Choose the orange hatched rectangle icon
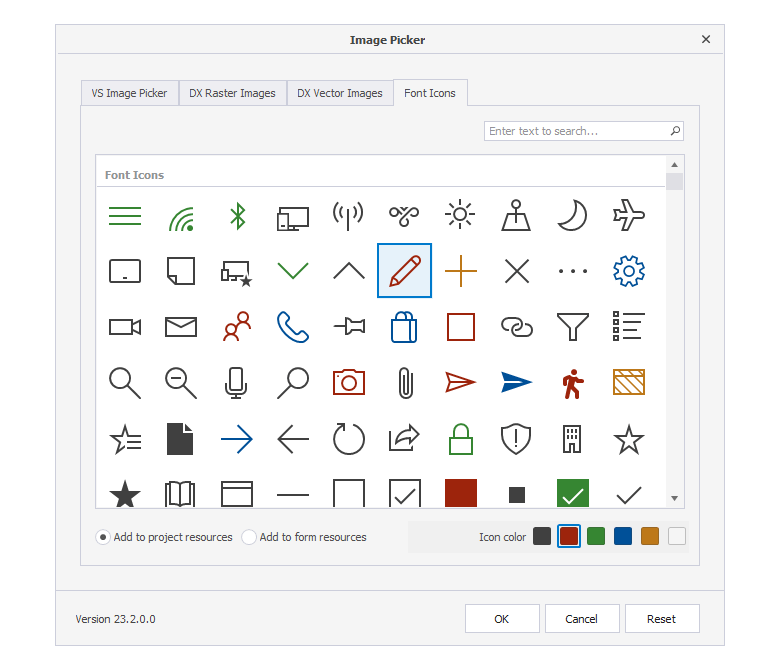Viewport: 780px width, 672px height. [x=629, y=382]
